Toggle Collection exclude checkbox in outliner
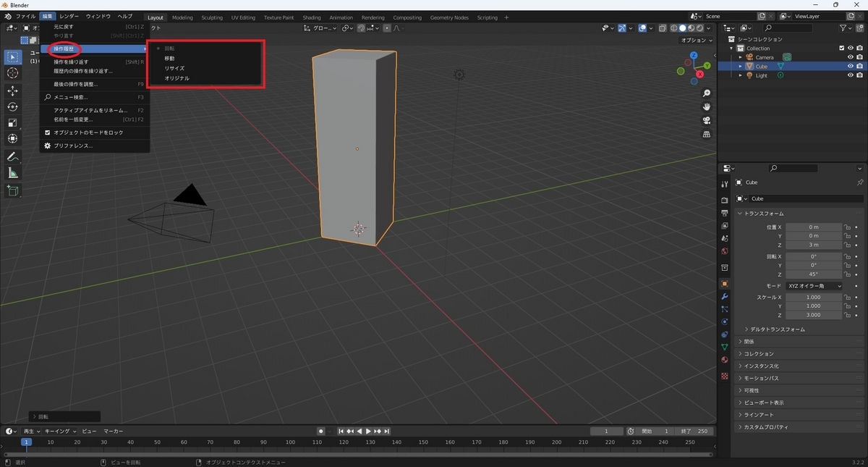The height and width of the screenshot is (467, 868). [x=841, y=48]
